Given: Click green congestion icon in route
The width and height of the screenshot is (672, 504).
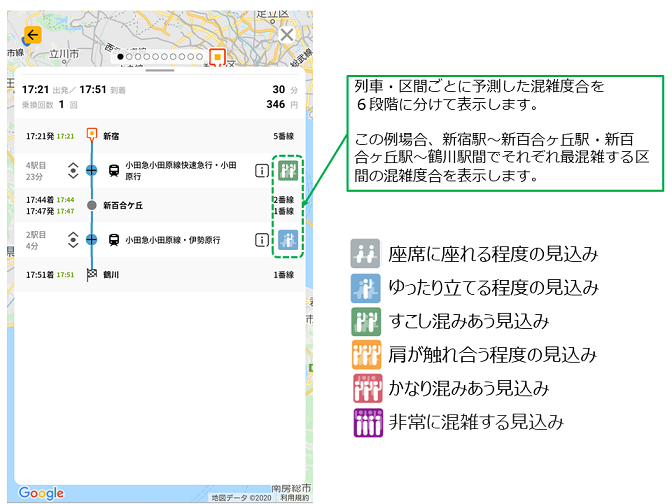Looking at the screenshot, I should (288, 171).
